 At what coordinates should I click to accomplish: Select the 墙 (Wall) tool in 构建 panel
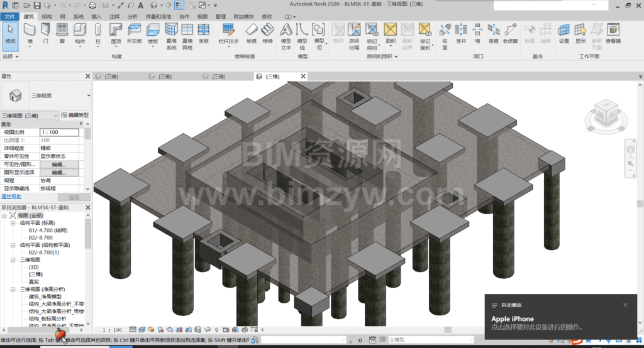[x=30, y=35]
